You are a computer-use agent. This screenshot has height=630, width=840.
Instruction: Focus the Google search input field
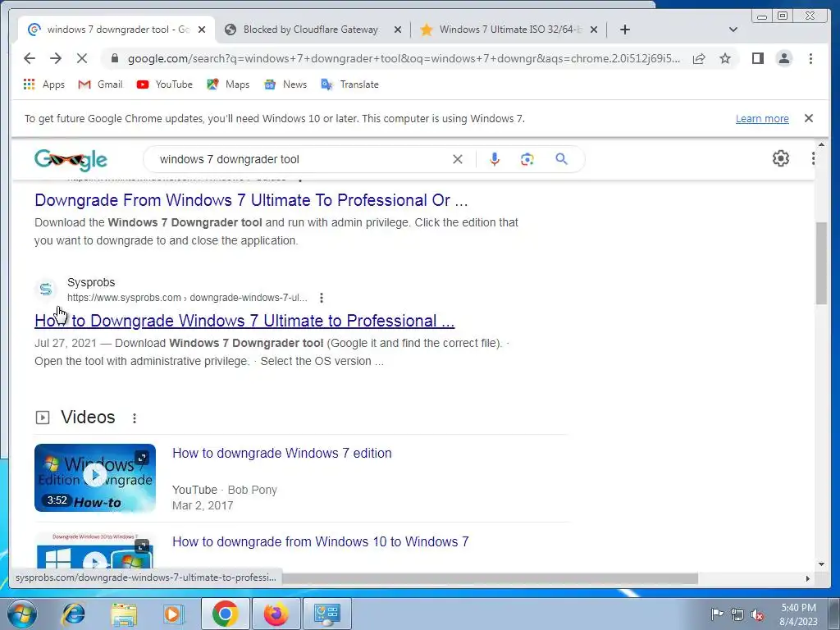click(303, 159)
